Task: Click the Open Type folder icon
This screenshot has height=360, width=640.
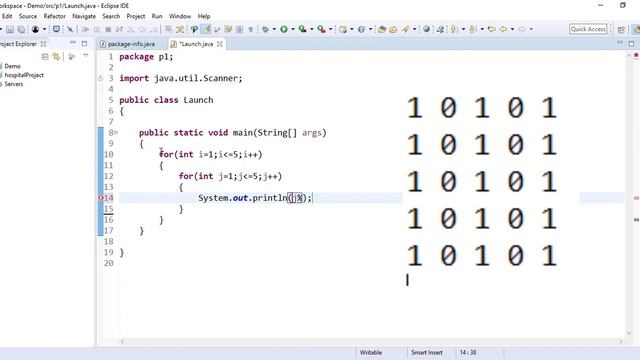Action: tap(382, 29)
